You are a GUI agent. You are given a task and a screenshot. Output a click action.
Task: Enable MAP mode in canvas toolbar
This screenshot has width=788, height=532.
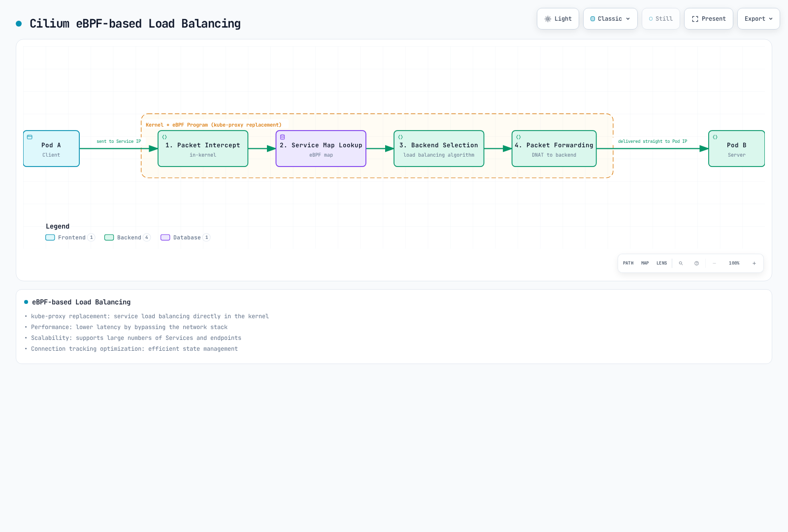pyautogui.click(x=645, y=263)
